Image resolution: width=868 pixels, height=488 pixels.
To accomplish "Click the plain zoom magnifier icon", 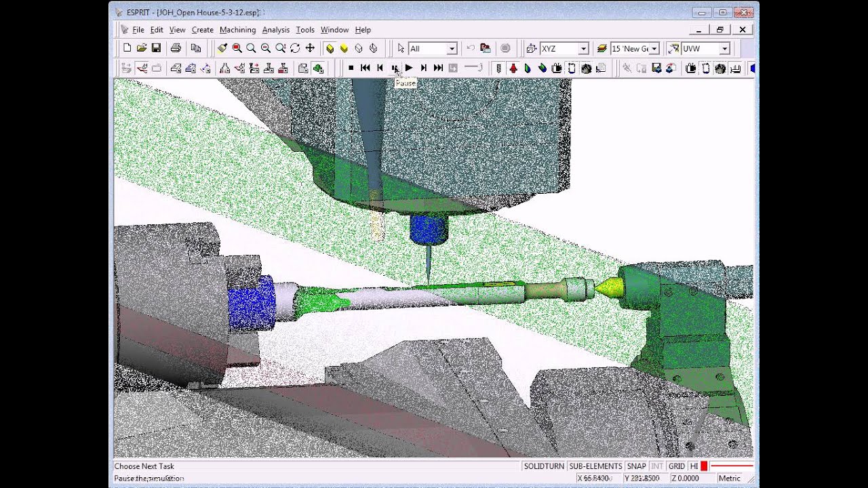I will (x=251, y=48).
